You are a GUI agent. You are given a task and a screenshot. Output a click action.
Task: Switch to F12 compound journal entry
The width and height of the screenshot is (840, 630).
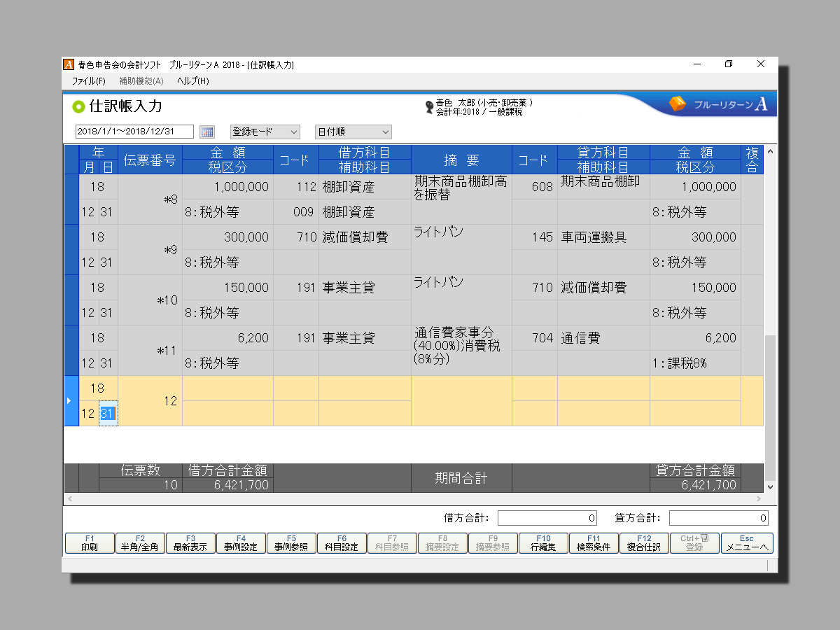(x=644, y=543)
